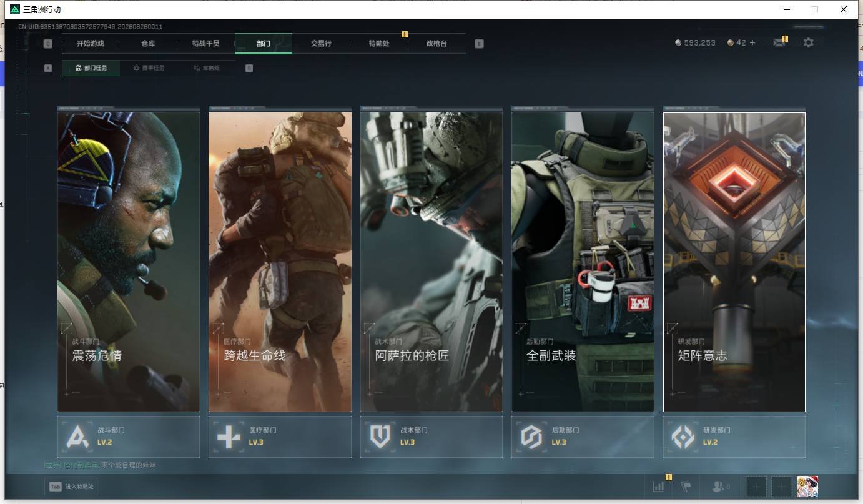The width and height of the screenshot is (863, 504).
Task: Click the empty teammate slot beside the friends icon
Action: (756, 487)
